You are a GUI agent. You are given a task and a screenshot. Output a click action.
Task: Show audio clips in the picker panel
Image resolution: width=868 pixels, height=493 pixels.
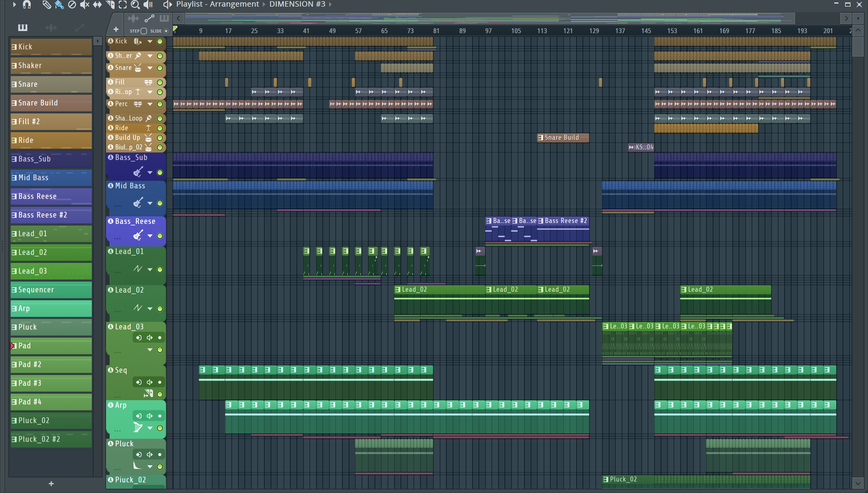click(x=51, y=27)
